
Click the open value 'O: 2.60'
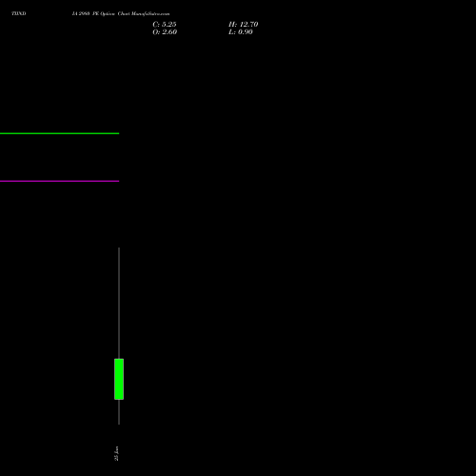[x=165, y=32]
